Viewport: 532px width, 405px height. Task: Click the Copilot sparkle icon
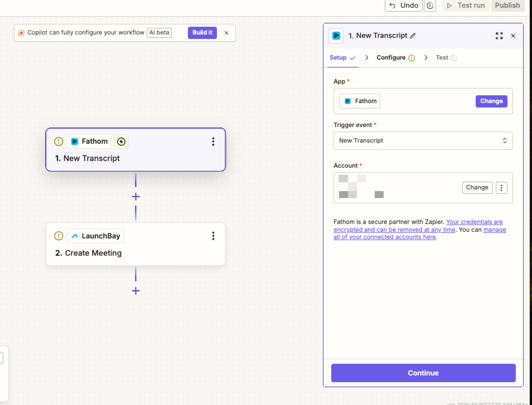tap(21, 33)
